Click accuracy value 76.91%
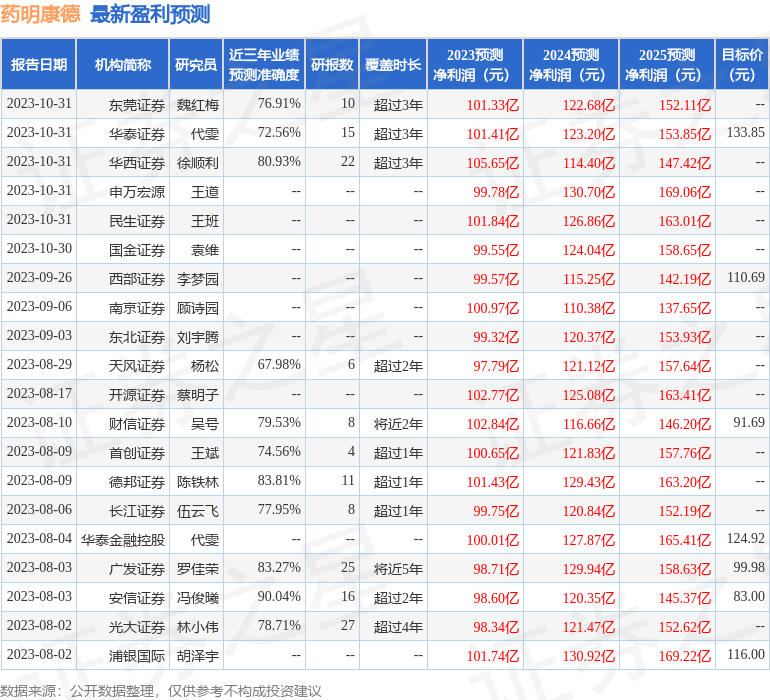The width and height of the screenshot is (770, 700). [279, 104]
